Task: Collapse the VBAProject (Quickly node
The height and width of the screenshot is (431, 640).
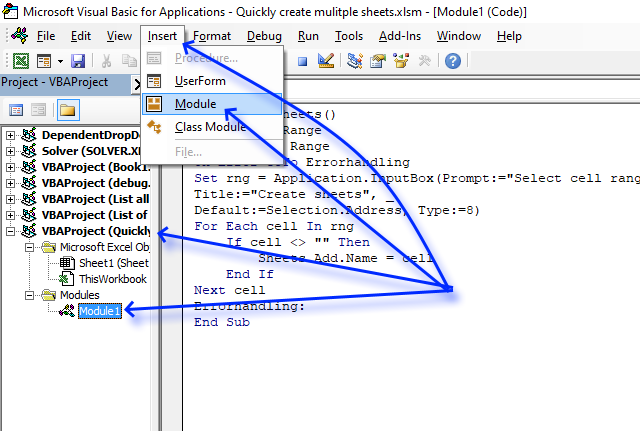Action: [x=10, y=231]
